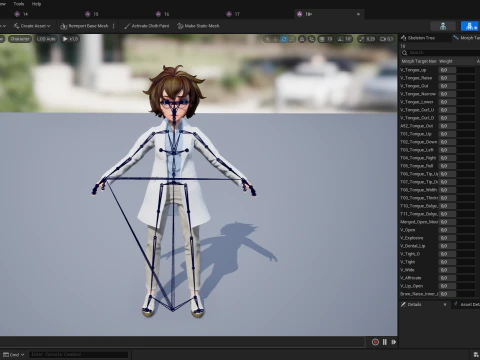Screen dimensions: 480x360
Task: Open the Character viewport menu
Action: [x=20, y=39]
